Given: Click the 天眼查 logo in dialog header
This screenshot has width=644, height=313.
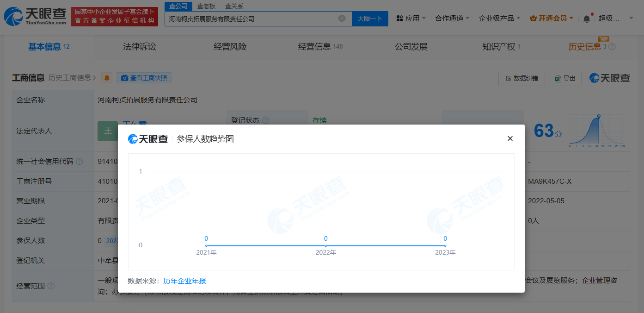Looking at the screenshot, I should [148, 139].
